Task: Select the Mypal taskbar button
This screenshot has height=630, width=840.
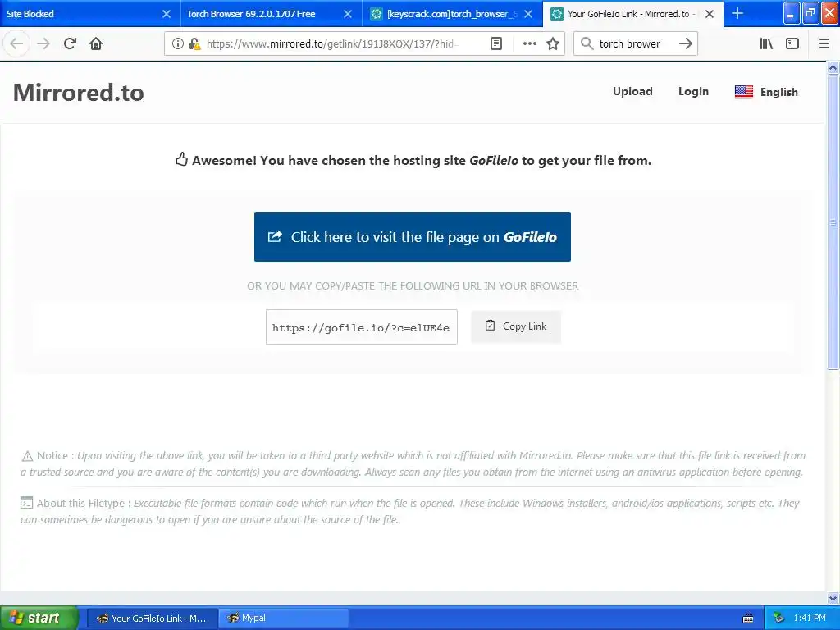Action: pos(284,619)
